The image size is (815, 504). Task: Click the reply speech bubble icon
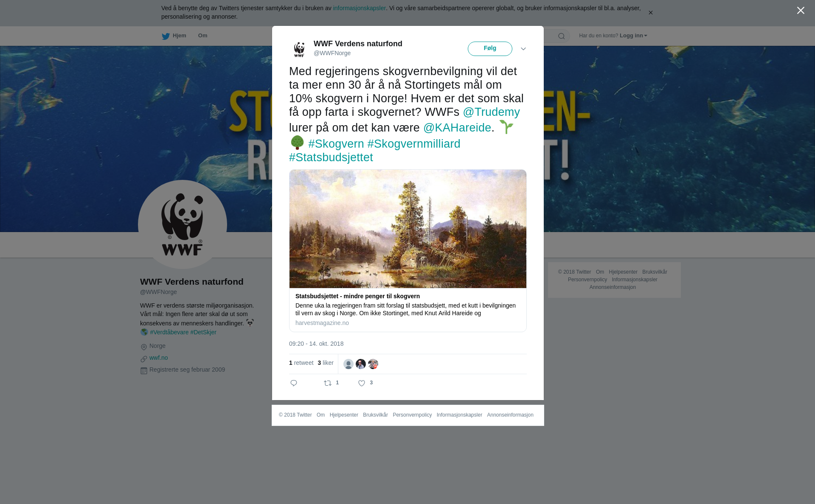click(x=294, y=383)
